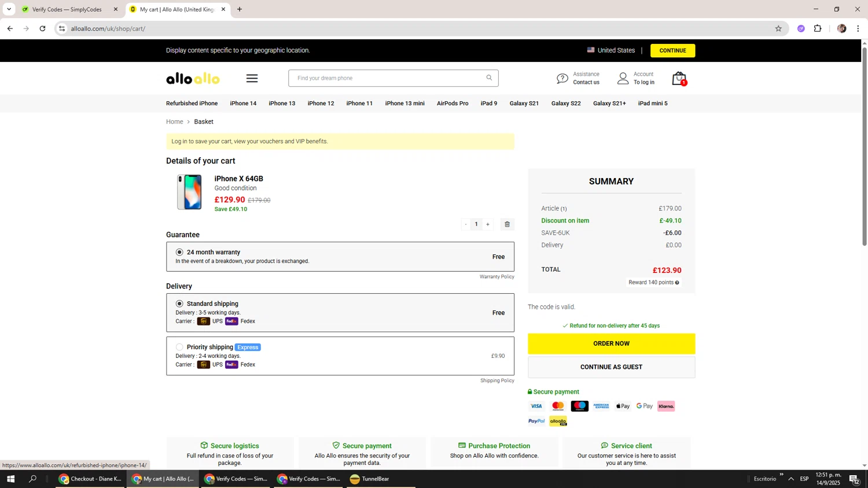Delete item with trash icon
This screenshot has width=868, height=488.
pos(507,224)
